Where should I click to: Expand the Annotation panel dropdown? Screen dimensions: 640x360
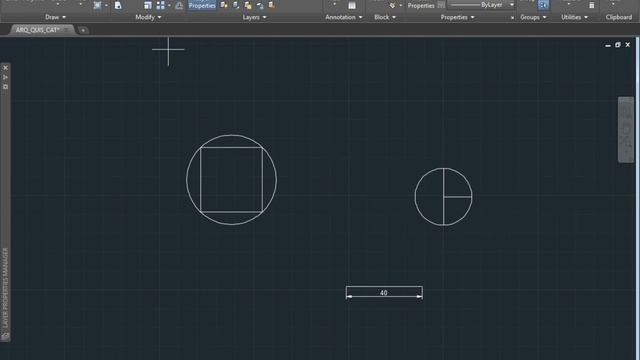click(343, 17)
